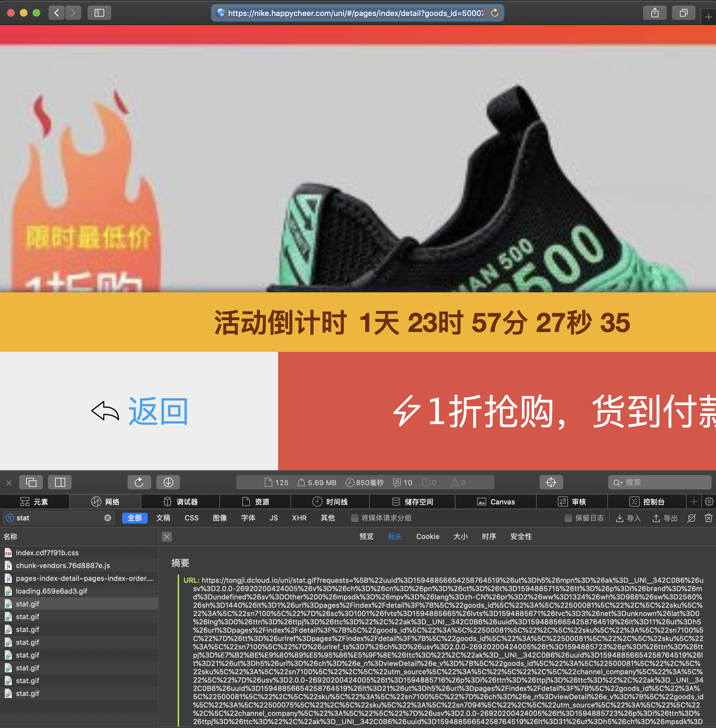Enable the 将媒体请求分组 checkbox
This screenshot has height=728, width=716.
[x=354, y=518]
